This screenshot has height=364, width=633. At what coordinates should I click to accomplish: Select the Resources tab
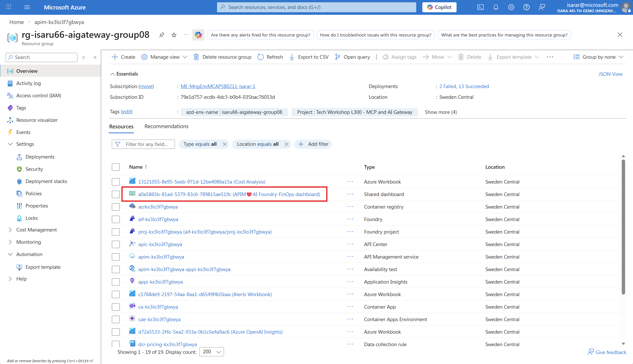(121, 127)
